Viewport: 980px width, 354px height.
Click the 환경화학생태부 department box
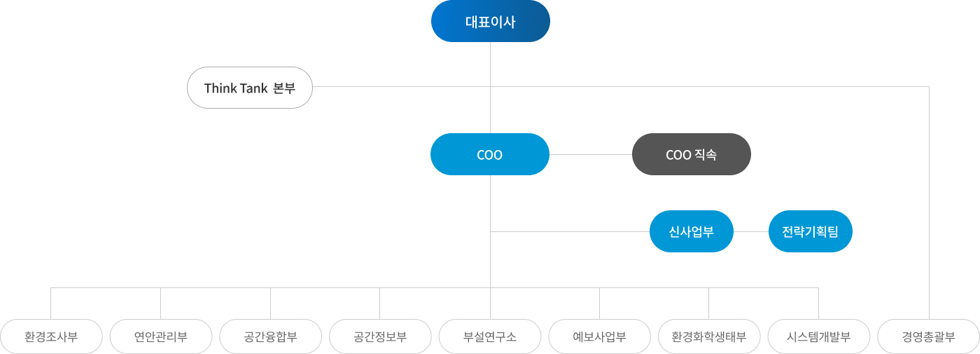[x=709, y=336]
